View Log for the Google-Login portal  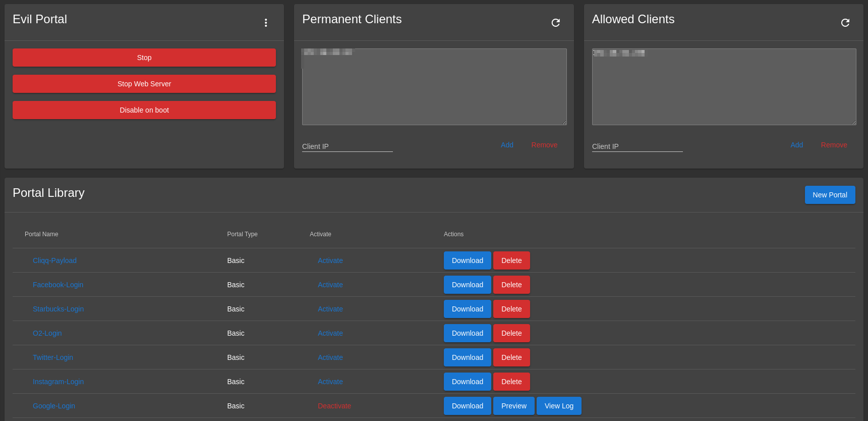[x=559, y=406]
